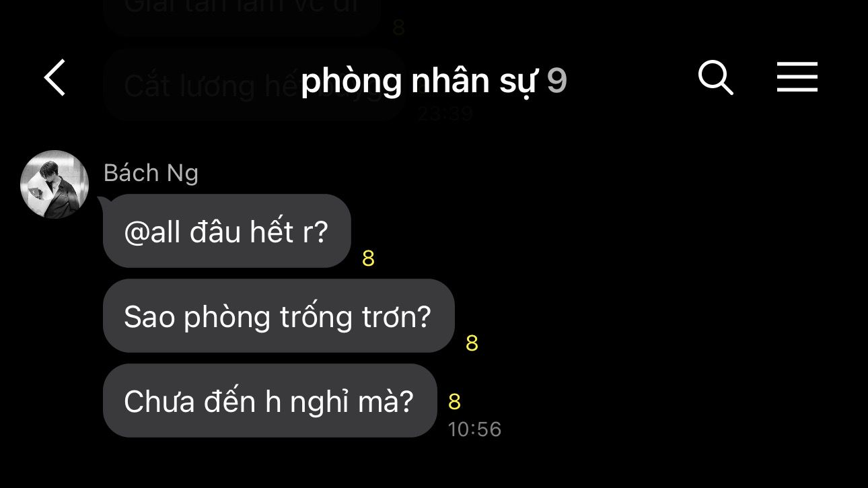Screen dimensions: 868x488
Task: Open the group title phòng nhân sự
Action: point(420,81)
